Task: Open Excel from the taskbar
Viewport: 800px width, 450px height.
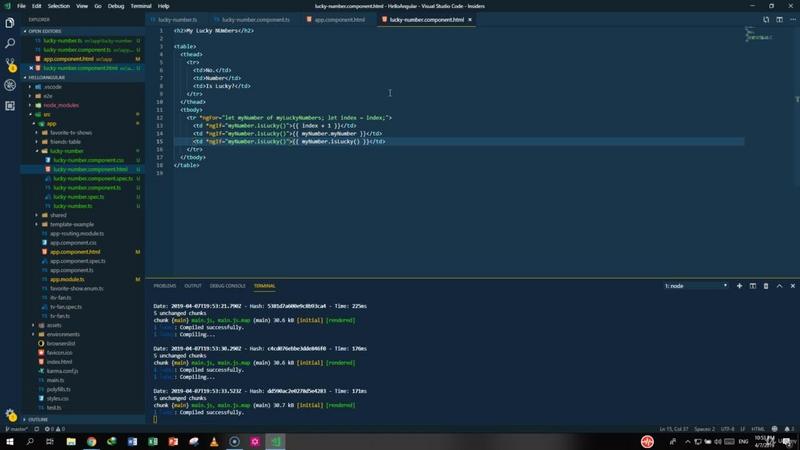Action: pos(153,441)
